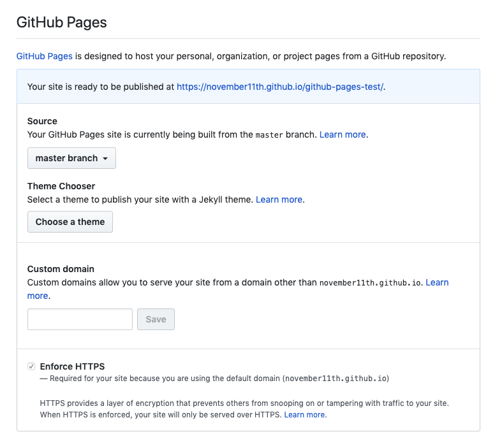Click the Enforce HTTPS label text

pyautogui.click(x=72, y=366)
